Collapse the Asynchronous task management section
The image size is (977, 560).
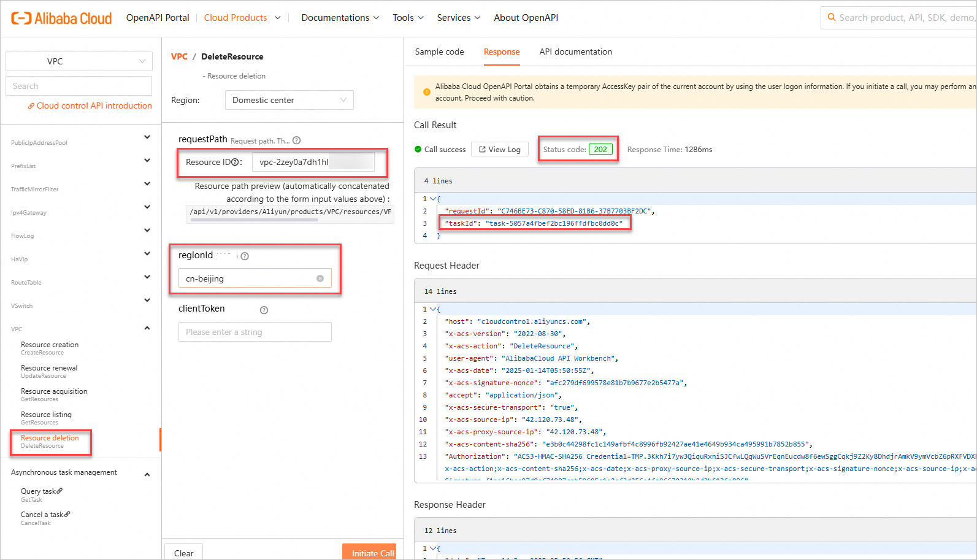[x=147, y=474]
